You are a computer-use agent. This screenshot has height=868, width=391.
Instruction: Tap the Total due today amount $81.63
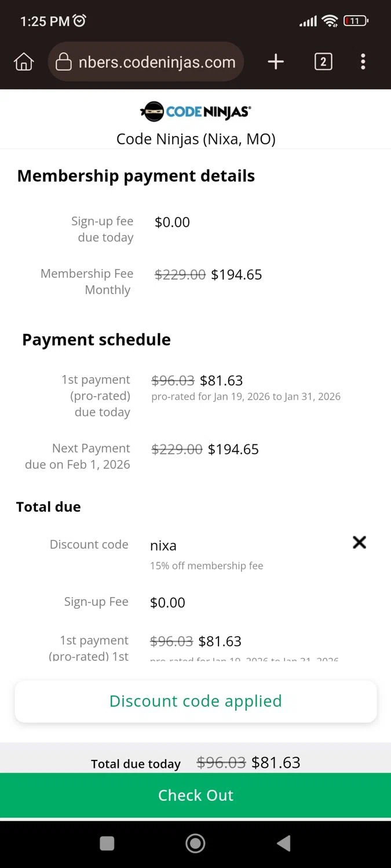point(276,763)
